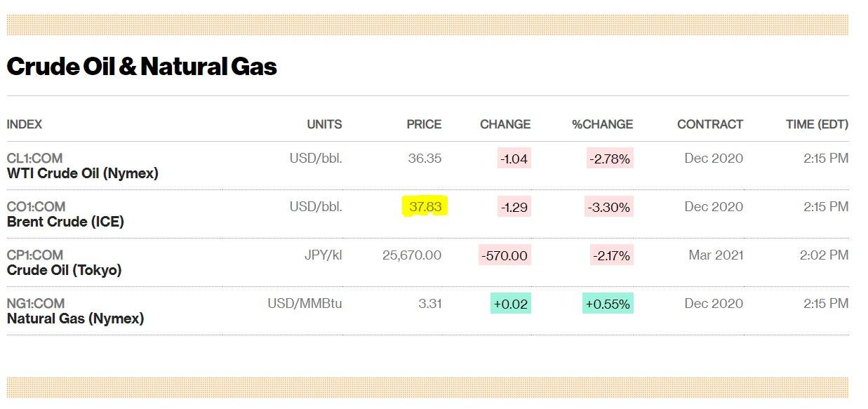Open the WTI Crude Oil (Nymex) link
868x409 pixels.
[82, 173]
